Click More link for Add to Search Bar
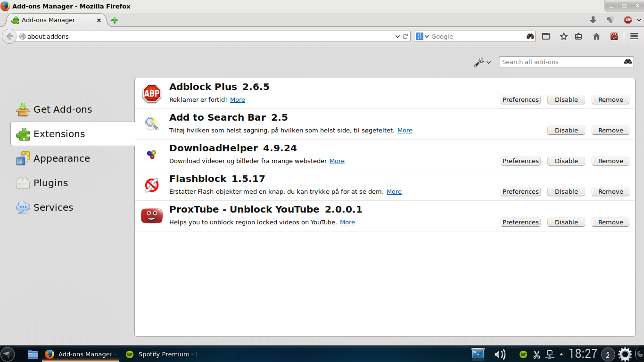 click(405, 130)
